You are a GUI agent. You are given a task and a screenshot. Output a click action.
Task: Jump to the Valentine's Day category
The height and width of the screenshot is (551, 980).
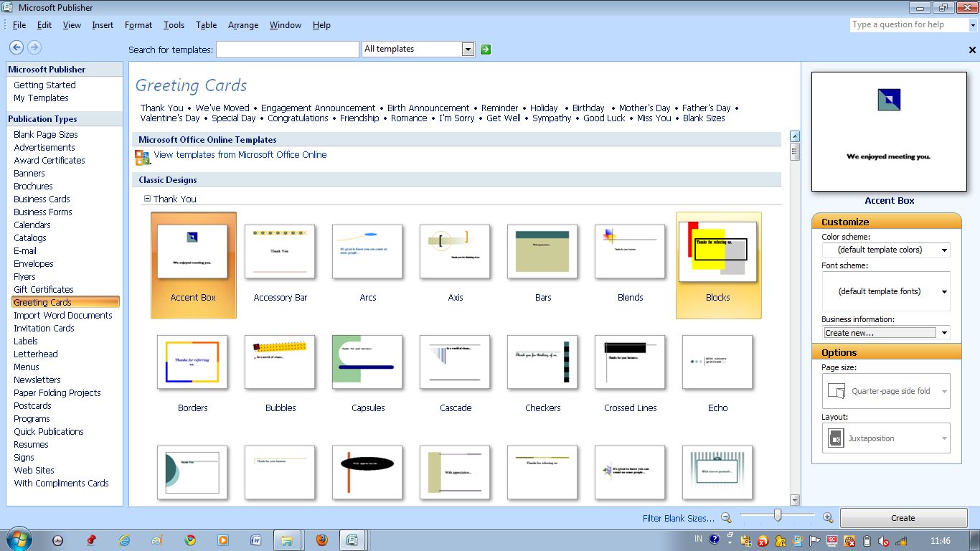[x=170, y=118]
